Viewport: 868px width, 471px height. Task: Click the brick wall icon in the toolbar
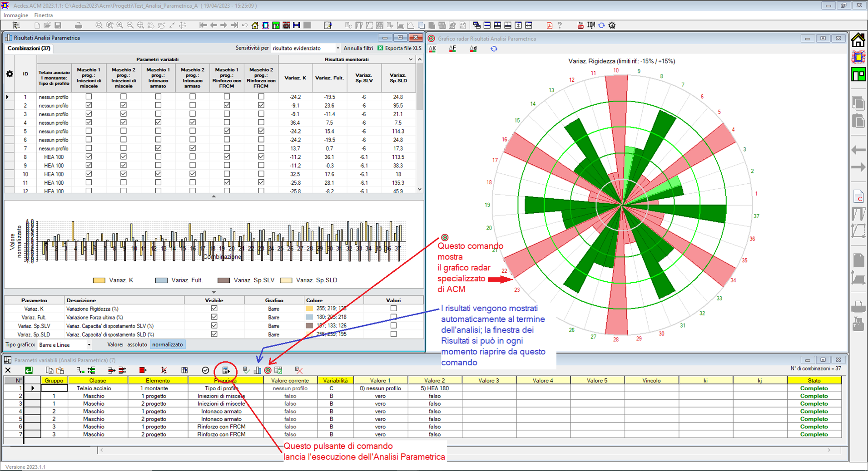tap(286, 25)
